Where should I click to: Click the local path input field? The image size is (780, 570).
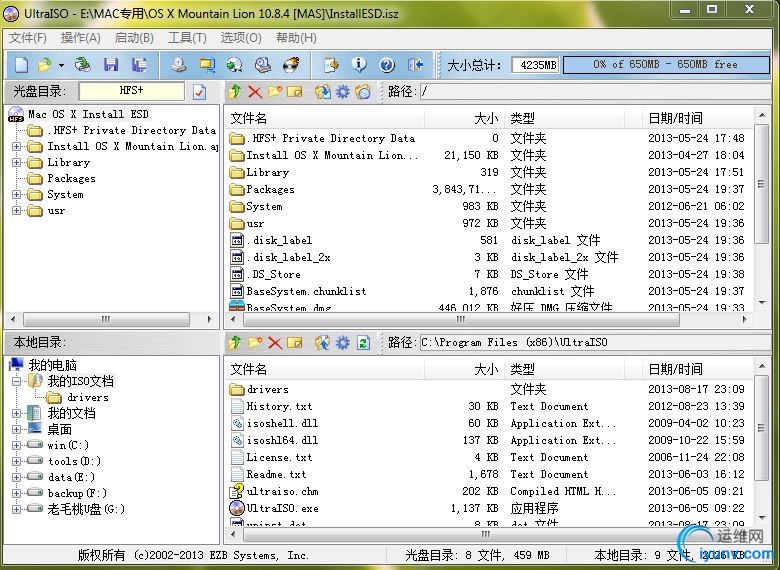tap(593, 342)
